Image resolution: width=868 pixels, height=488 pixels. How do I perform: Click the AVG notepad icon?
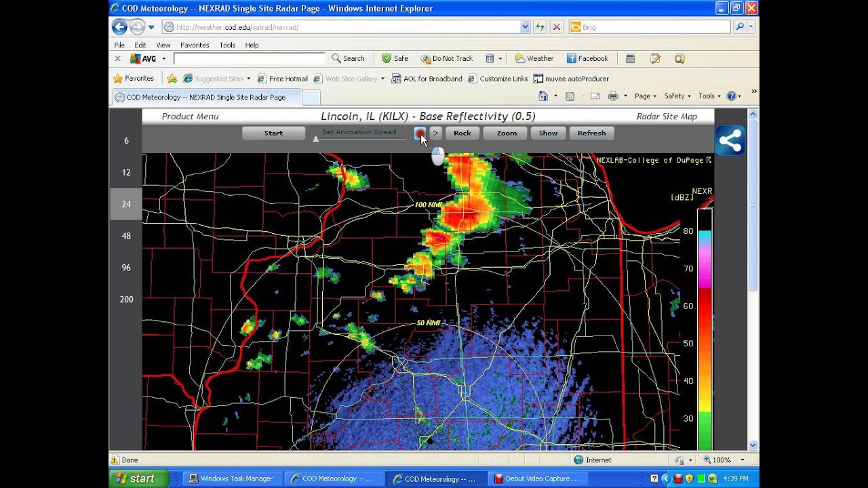[x=655, y=58]
